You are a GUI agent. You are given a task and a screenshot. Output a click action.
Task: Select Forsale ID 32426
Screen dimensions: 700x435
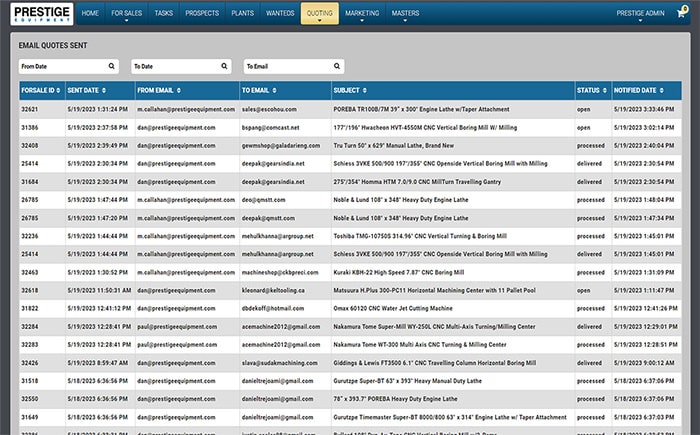(x=29, y=363)
